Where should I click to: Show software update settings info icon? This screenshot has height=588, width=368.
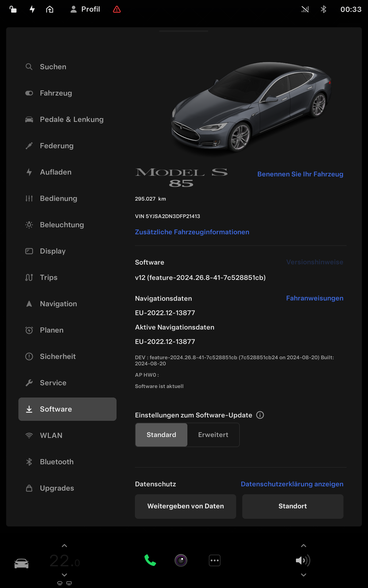pyautogui.click(x=260, y=415)
